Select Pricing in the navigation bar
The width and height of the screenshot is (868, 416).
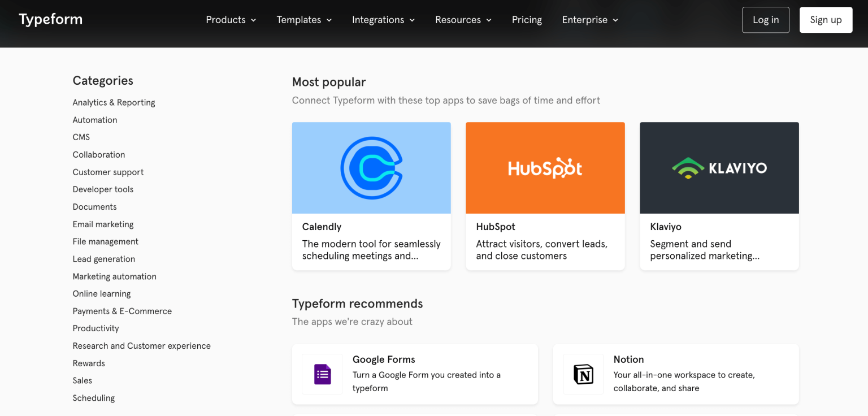coord(527,20)
